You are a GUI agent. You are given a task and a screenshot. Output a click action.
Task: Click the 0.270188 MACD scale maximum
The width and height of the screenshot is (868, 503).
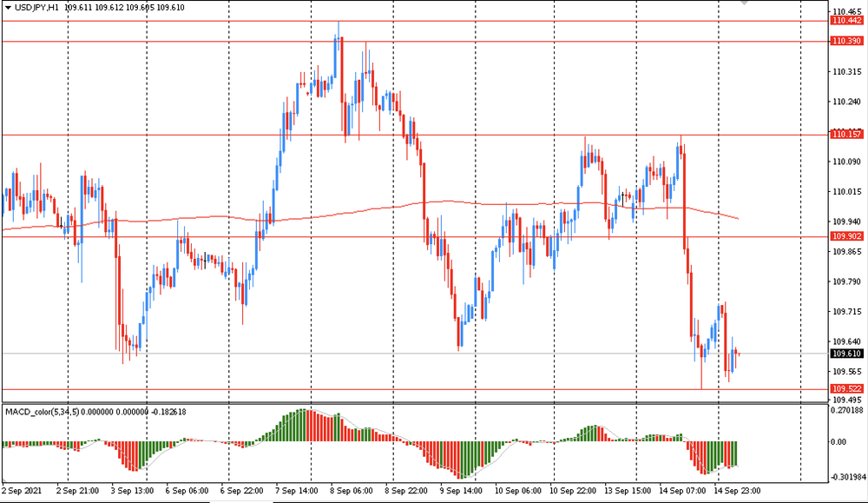[847, 411]
